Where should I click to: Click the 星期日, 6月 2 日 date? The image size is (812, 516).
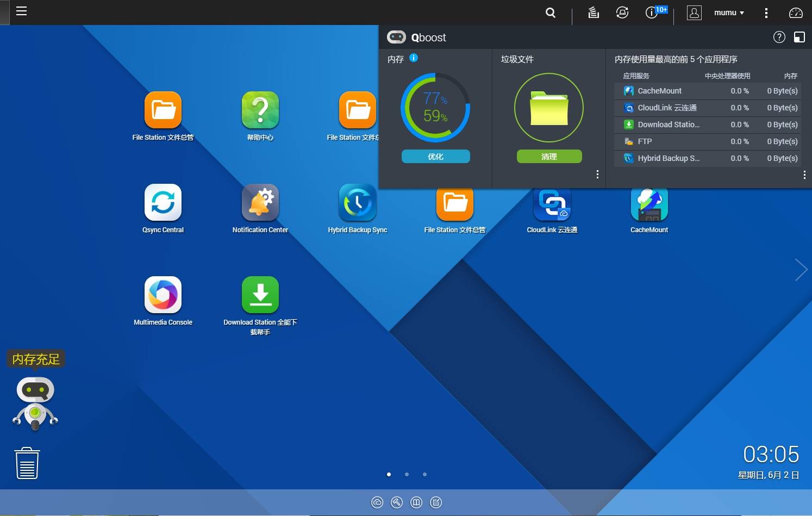(x=769, y=475)
